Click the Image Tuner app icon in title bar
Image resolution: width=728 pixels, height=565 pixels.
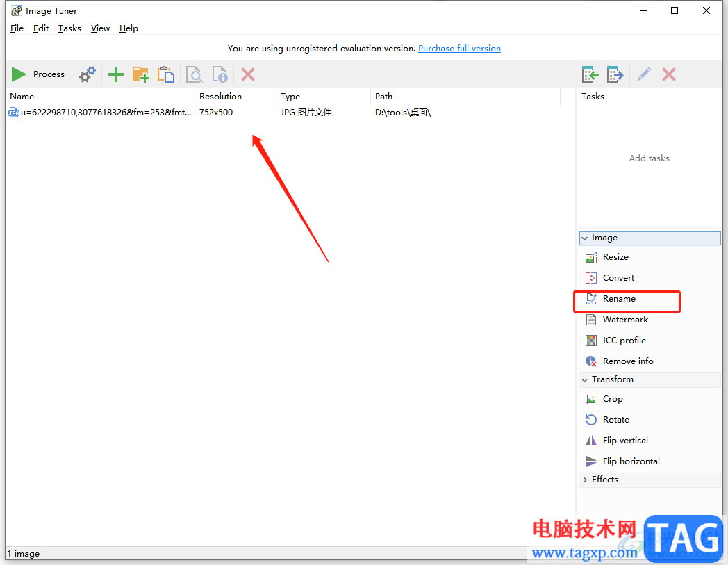pos(16,10)
